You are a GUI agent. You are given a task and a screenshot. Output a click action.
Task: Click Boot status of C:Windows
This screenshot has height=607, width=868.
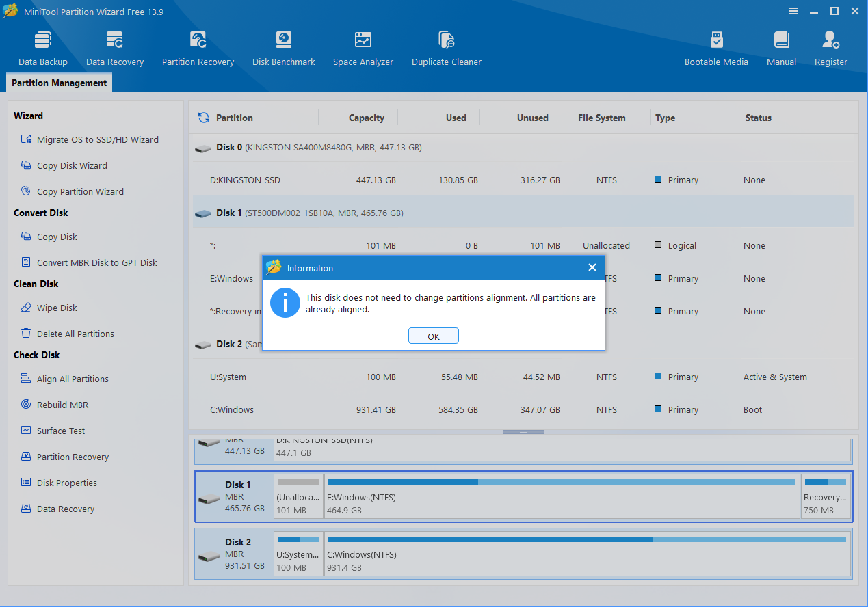click(752, 410)
